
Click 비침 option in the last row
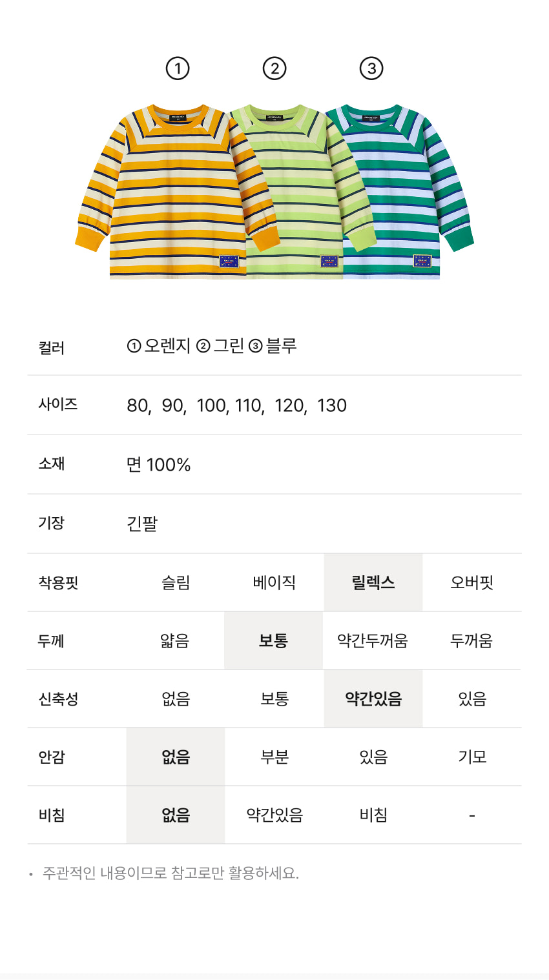coord(373,815)
